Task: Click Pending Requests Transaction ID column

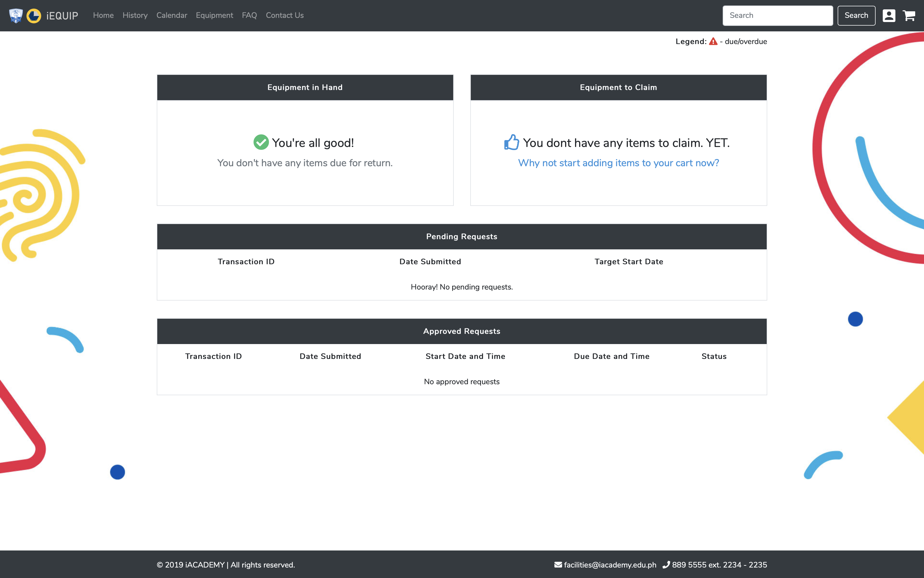Action: point(246,261)
